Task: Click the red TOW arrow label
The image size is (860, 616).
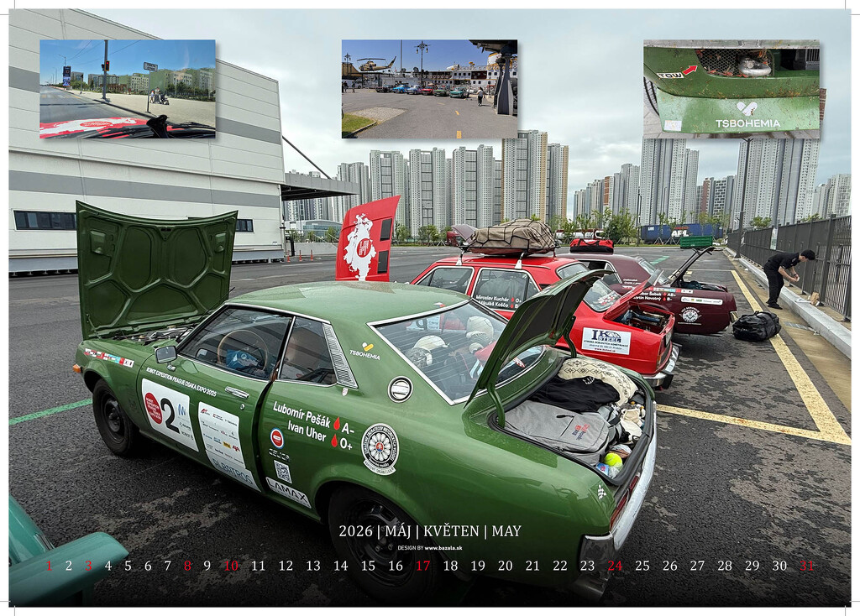Action: click(x=677, y=72)
